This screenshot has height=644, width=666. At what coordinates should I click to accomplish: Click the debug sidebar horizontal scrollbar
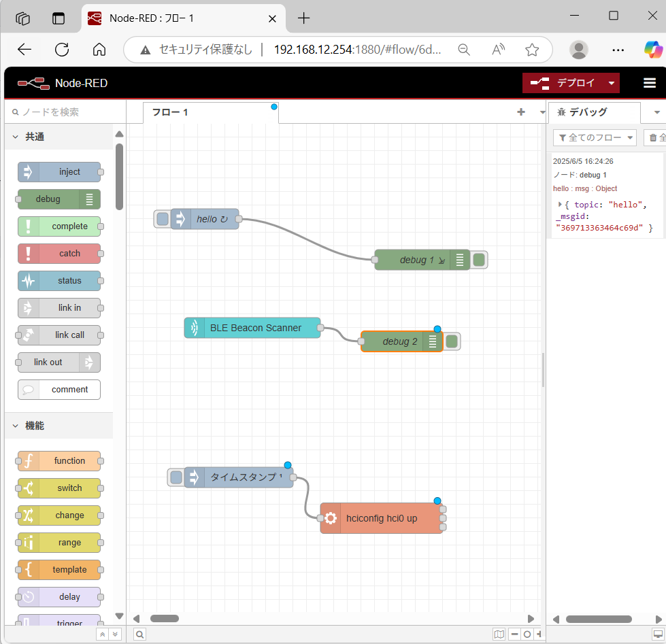599,619
